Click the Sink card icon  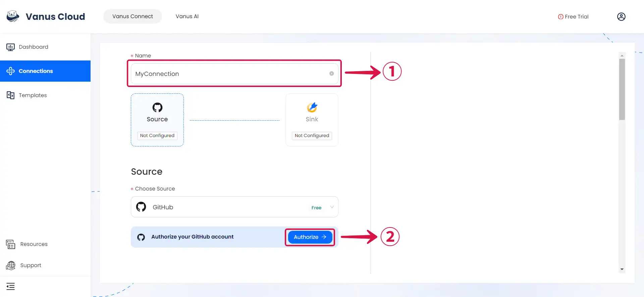pos(312,108)
